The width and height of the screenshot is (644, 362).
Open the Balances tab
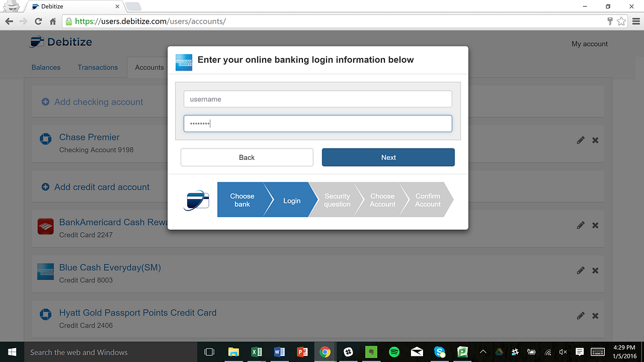[x=46, y=68]
